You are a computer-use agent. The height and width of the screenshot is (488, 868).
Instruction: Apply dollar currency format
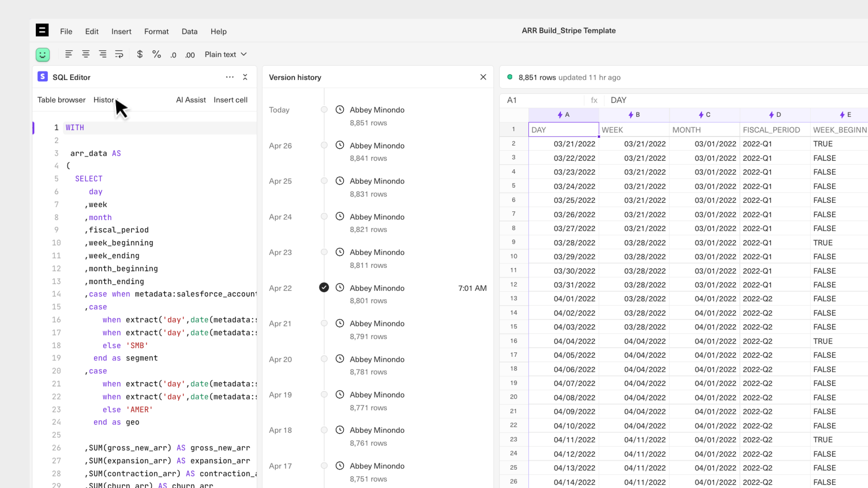click(x=140, y=54)
